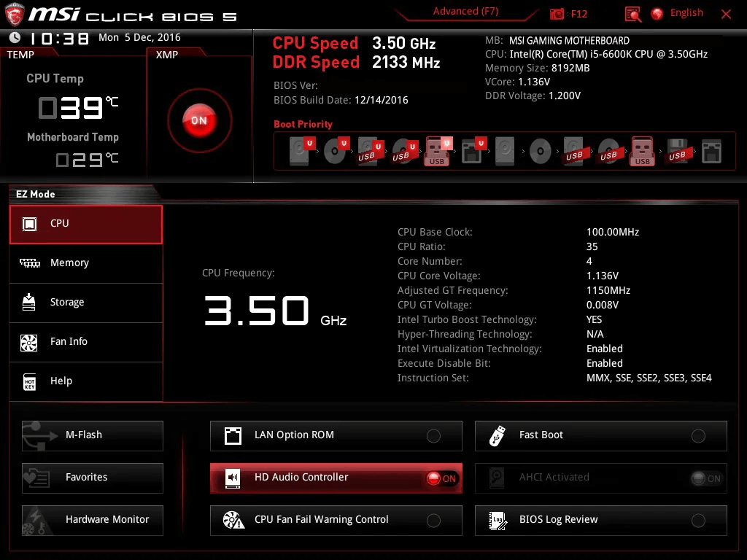Click the search magnifier icon in header
The image size is (747, 560).
(633, 14)
